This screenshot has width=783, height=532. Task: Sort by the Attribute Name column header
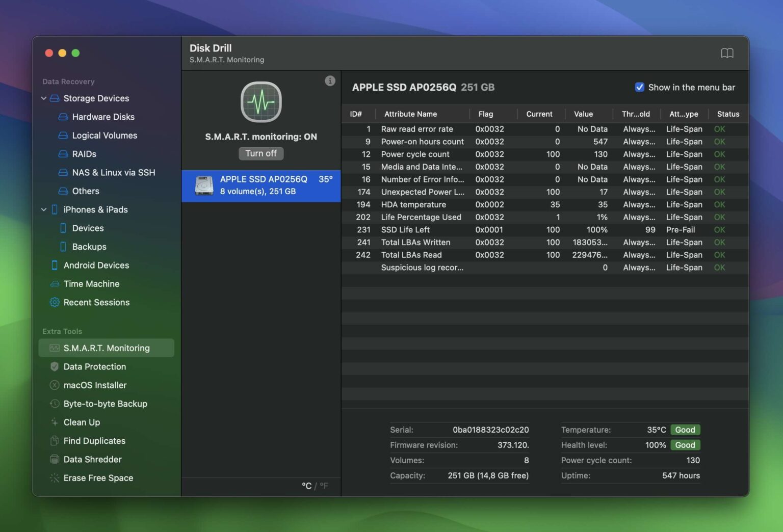pyautogui.click(x=410, y=114)
